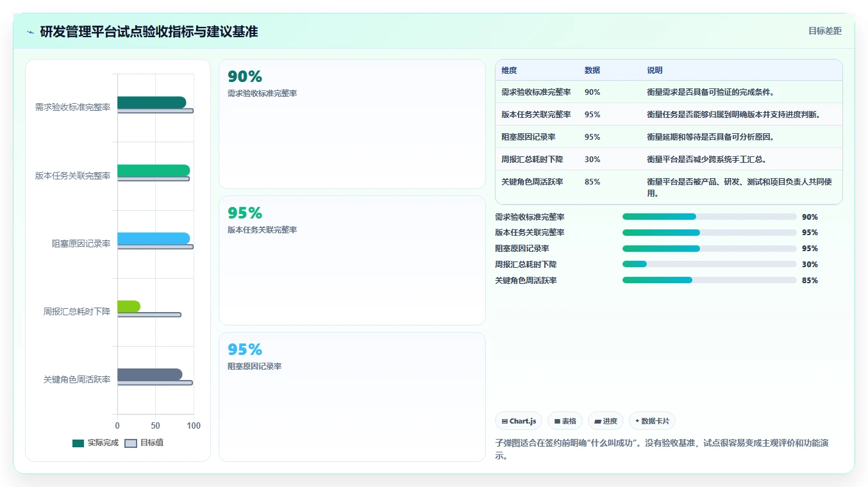Click the thin target bar under 需求验收标准完整率

coord(155,111)
